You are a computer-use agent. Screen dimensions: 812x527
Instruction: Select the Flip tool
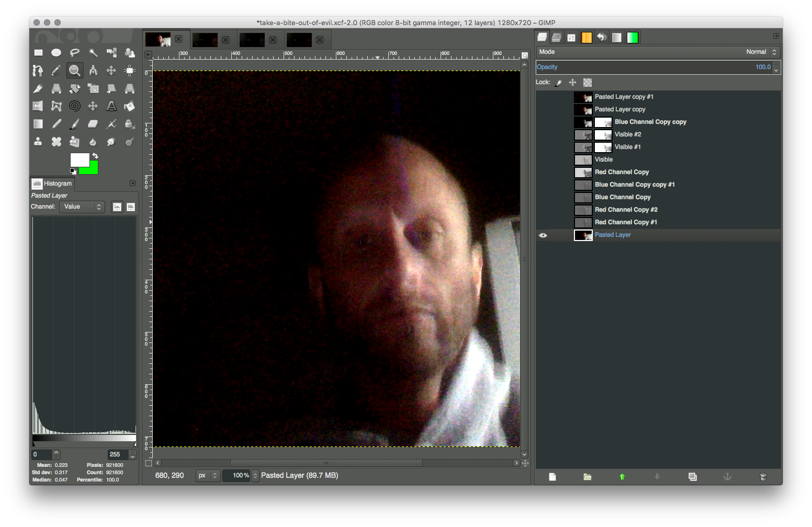38,106
